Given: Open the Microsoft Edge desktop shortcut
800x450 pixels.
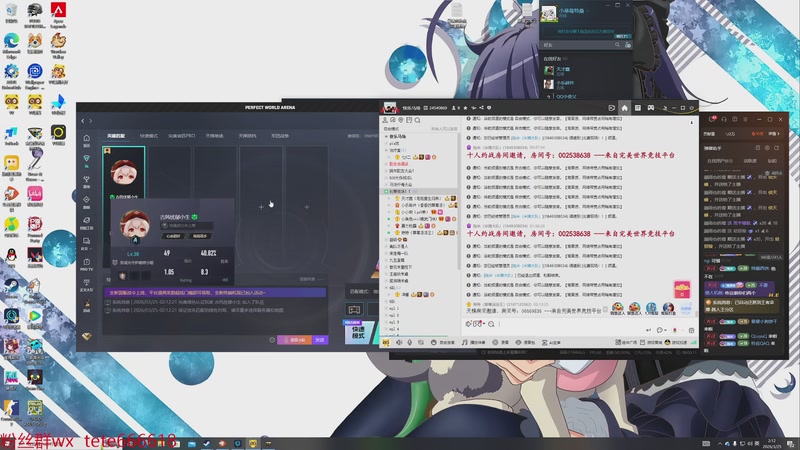Looking at the screenshot, I should click(x=11, y=46).
